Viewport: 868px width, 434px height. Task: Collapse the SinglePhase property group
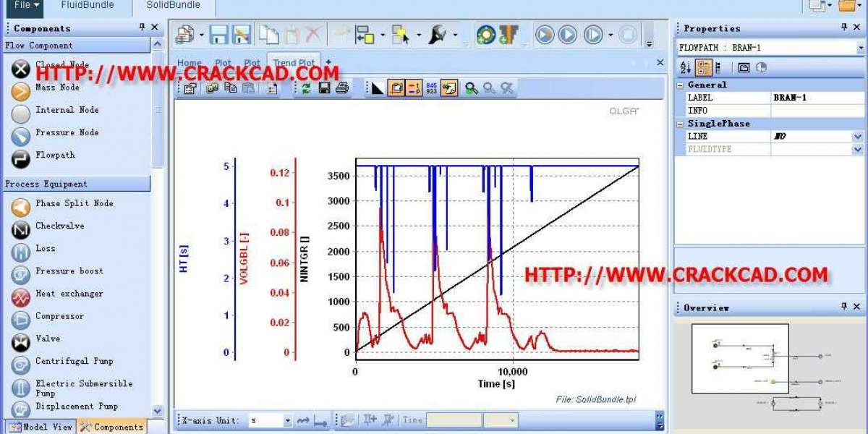coord(681,124)
